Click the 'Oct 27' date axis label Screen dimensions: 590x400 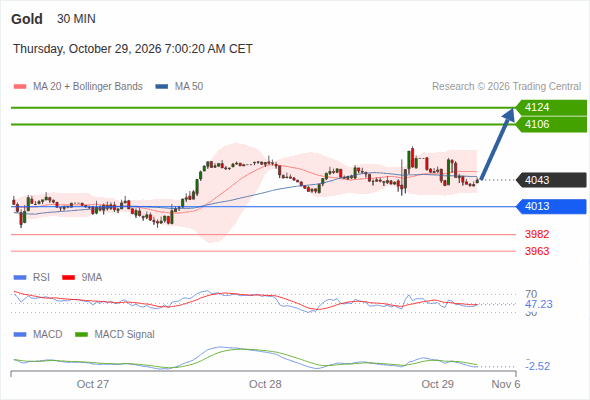point(93,384)
